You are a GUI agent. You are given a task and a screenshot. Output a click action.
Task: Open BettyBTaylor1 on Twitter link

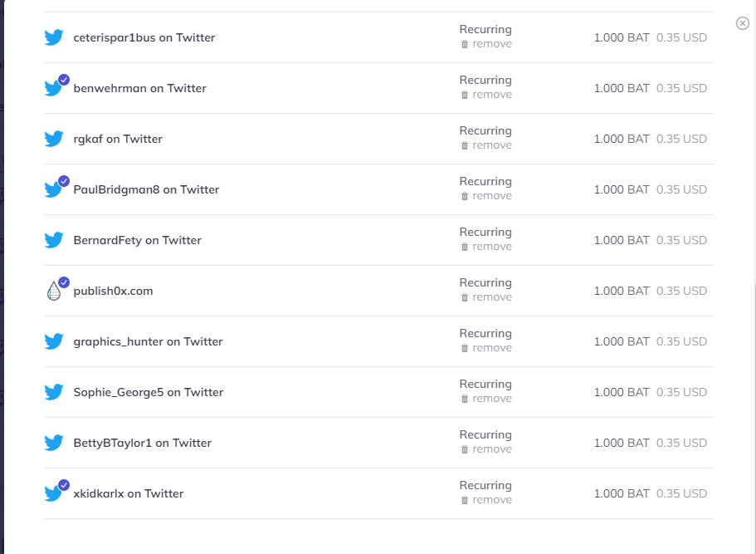(x=142, y=443)
